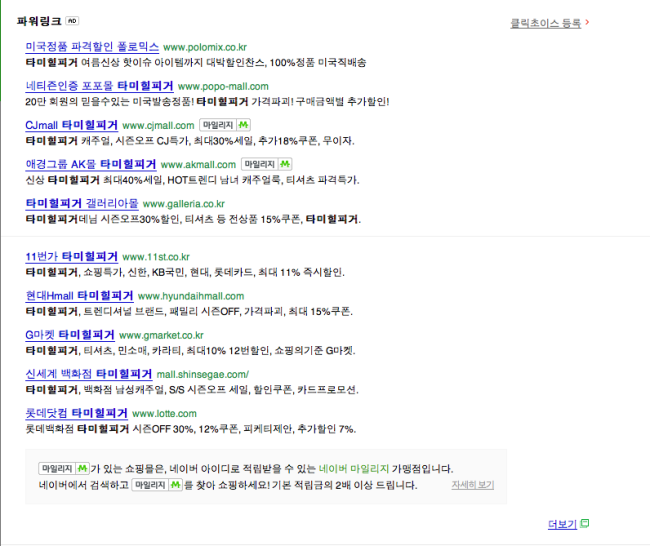Click the www.cjmall.com URL

[x=158, y=125]
